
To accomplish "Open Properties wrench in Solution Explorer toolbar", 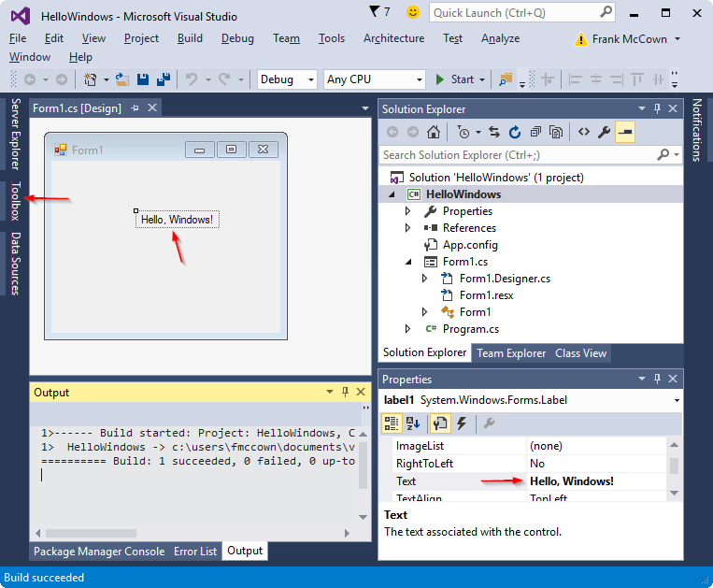I will [x=604, y=133].
